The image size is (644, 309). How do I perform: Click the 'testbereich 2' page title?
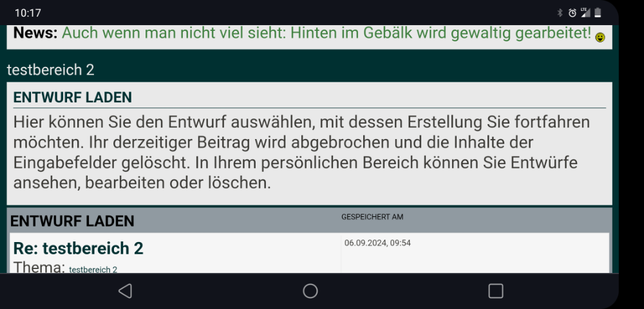pos(50,70)
